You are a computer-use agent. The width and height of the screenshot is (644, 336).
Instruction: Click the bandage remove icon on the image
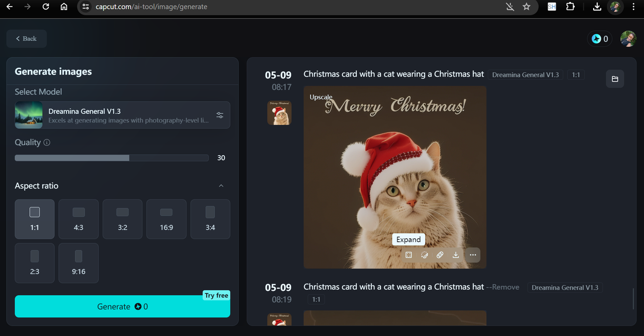click(440, 255)
